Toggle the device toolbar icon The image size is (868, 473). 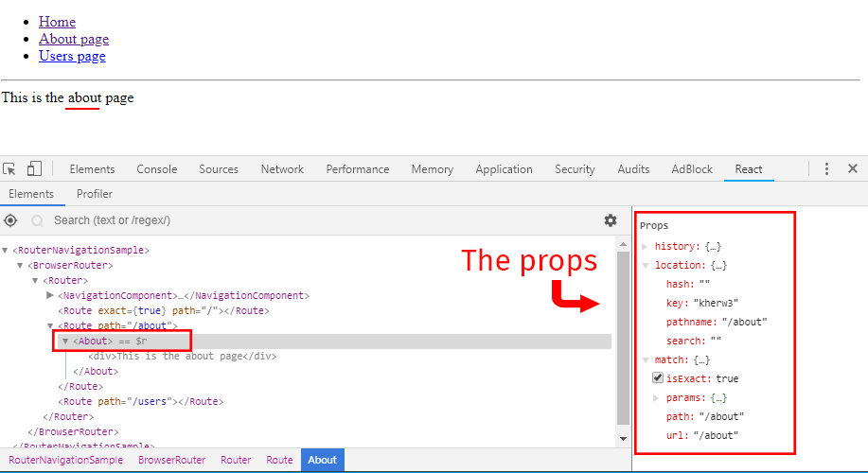34,169
